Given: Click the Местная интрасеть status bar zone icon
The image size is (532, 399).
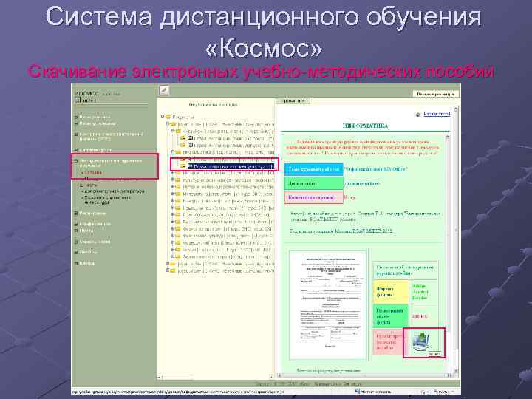Looking at the screenshot, I should 357,392.
